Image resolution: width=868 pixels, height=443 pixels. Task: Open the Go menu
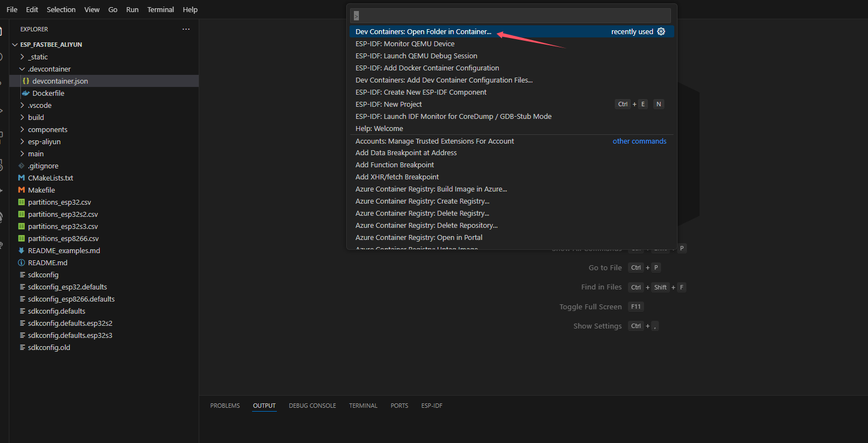pyautogui.click(x=113, y=9)
